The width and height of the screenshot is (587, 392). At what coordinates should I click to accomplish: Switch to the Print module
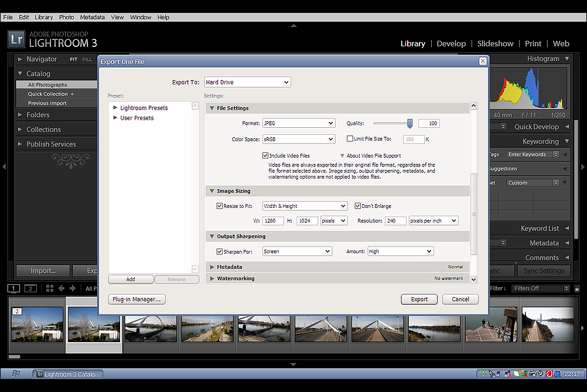[533, 44]
